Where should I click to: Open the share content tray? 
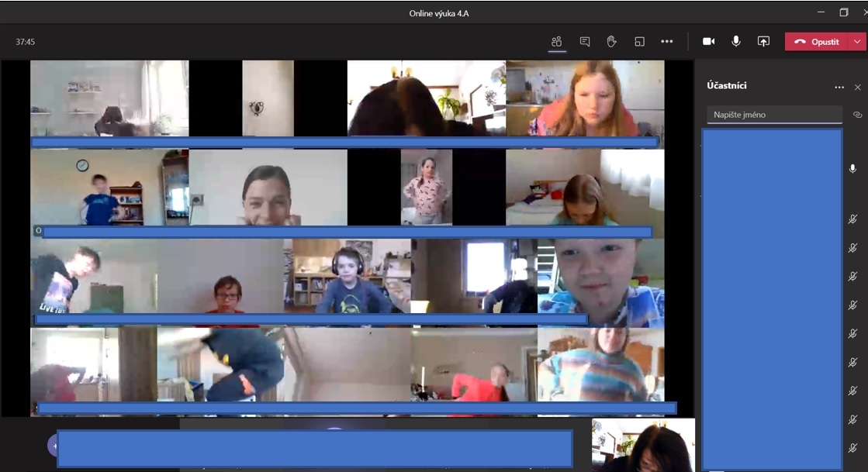[763, 42]
